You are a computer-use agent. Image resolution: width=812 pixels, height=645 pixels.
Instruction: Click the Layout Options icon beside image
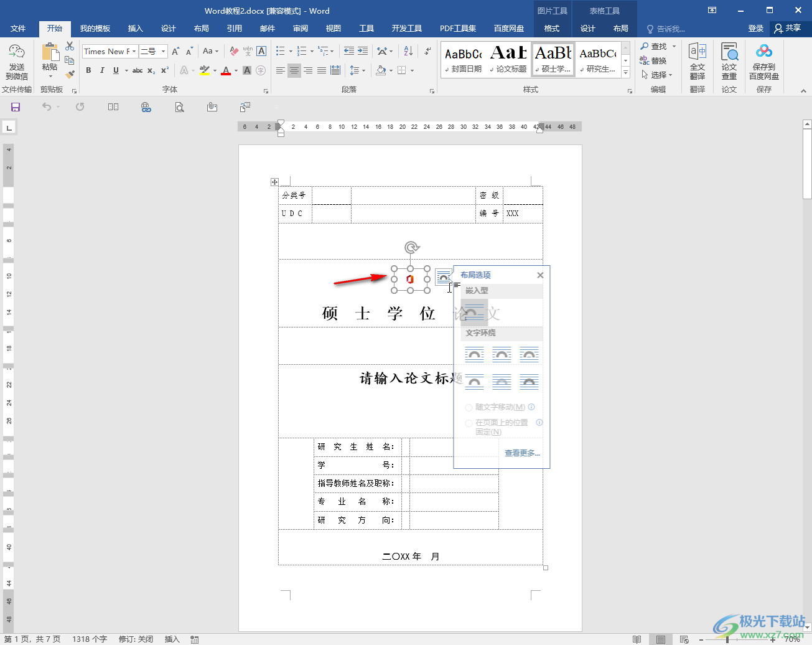[443, 277]
